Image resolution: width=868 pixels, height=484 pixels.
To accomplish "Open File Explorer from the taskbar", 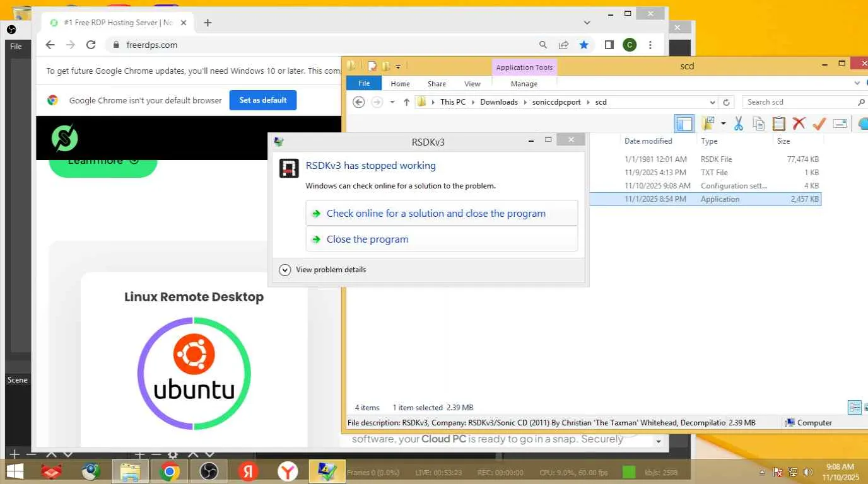I will click(x=130, y=471).
